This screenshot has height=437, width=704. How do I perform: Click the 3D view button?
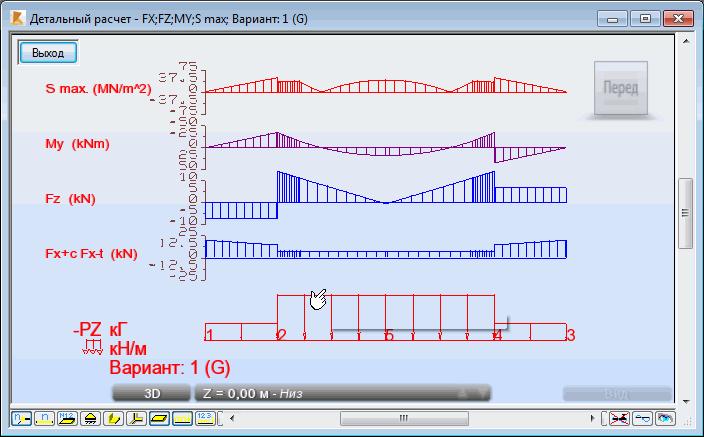click(x=152, y=393)
